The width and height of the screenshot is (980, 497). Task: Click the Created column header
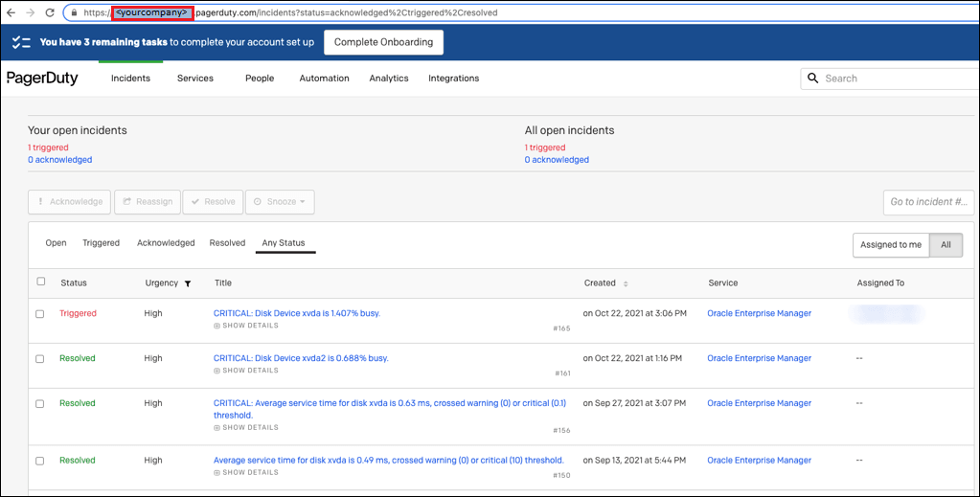(x=600, y=283)
